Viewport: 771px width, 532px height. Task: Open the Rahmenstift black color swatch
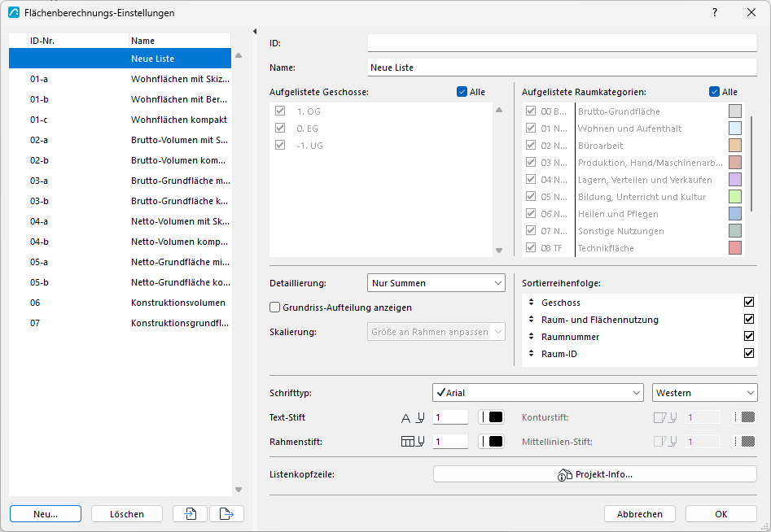point(491,442)
